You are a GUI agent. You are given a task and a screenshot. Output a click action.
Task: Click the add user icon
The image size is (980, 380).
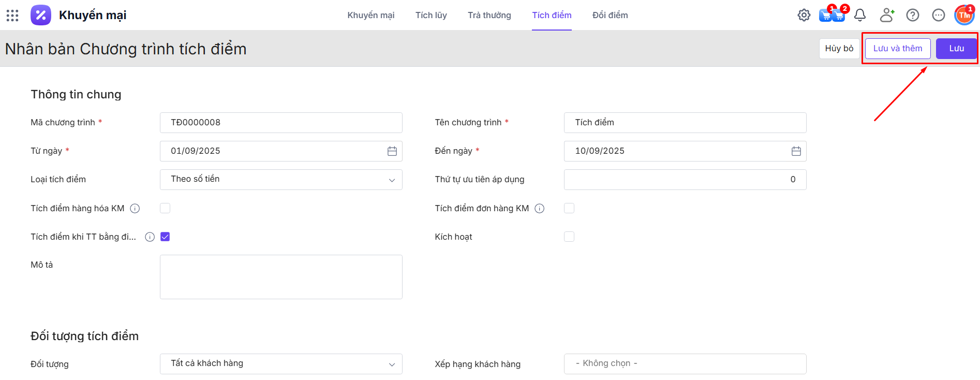[x=886, y=16]
